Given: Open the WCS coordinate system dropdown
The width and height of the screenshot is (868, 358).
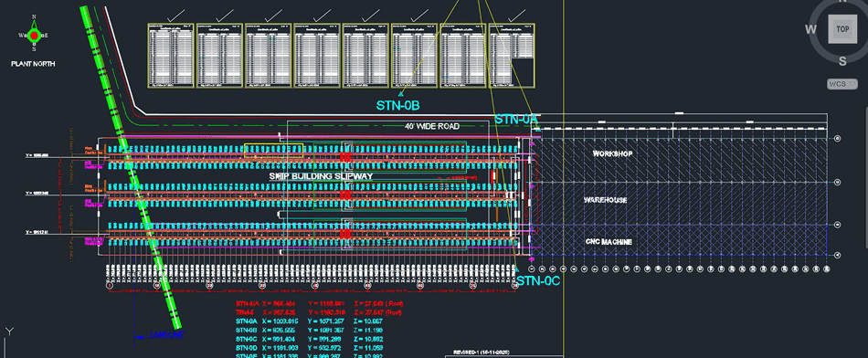Looking at the screenshot, I should point(842,84).
